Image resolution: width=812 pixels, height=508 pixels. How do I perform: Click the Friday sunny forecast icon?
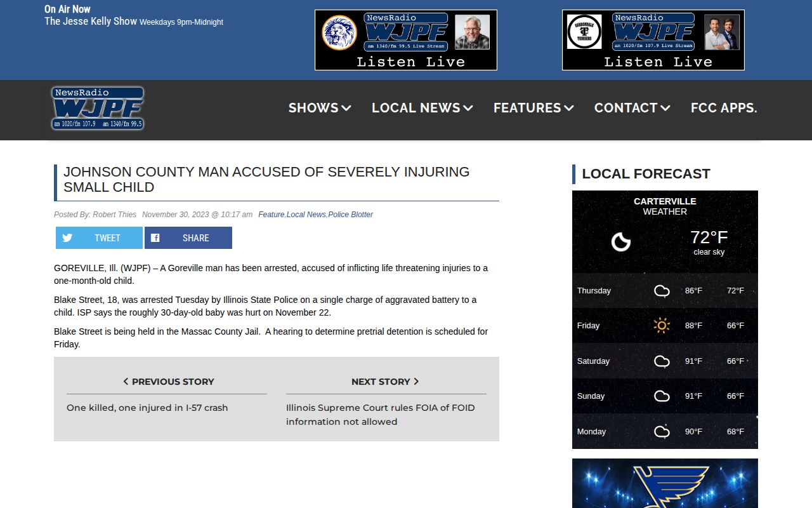tap(662, 326)
